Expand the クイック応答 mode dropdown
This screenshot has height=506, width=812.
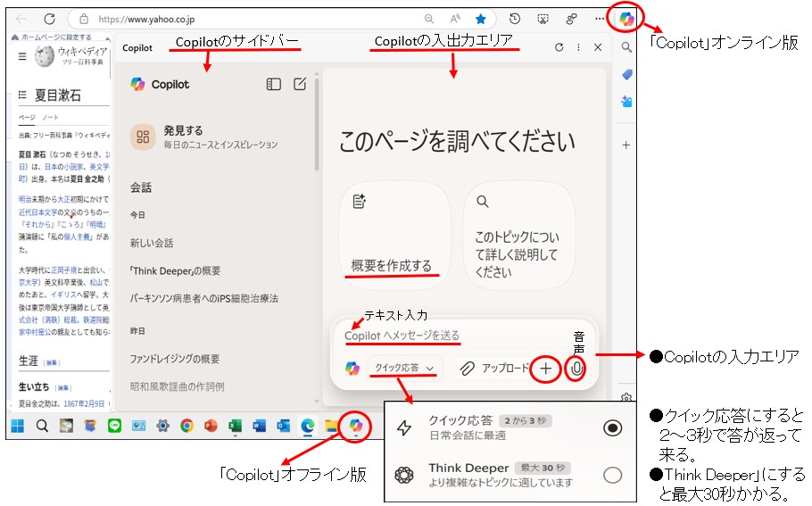click(x=405, y=368)
